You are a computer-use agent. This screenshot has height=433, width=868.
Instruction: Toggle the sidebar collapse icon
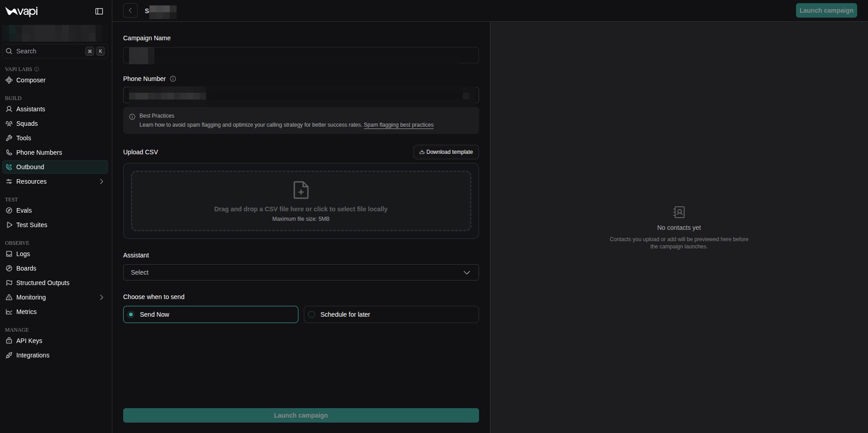point(99,11)
